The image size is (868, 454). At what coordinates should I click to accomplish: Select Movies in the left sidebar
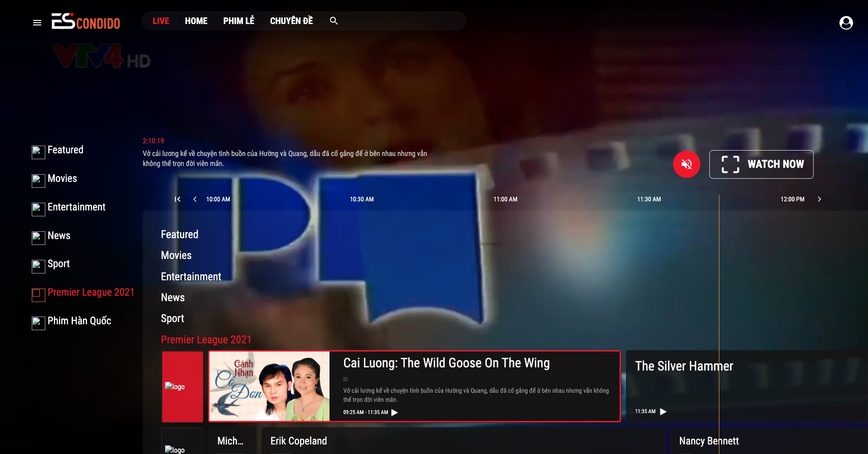(62, 179)
